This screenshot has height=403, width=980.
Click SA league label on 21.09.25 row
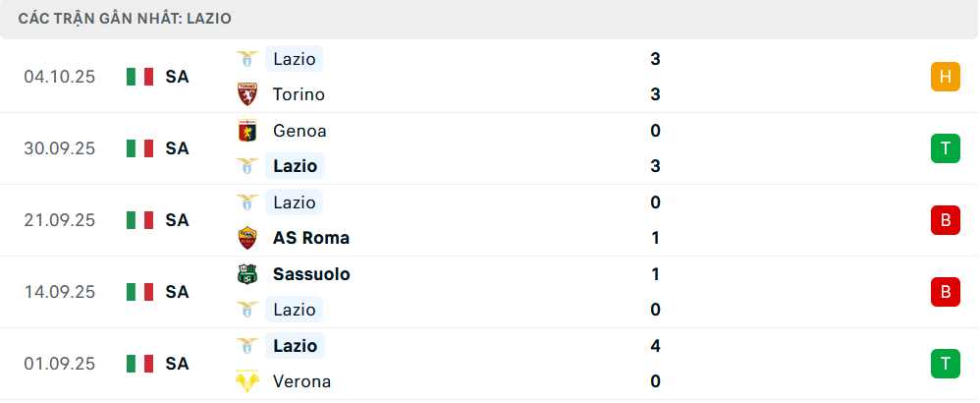point(177,220)
